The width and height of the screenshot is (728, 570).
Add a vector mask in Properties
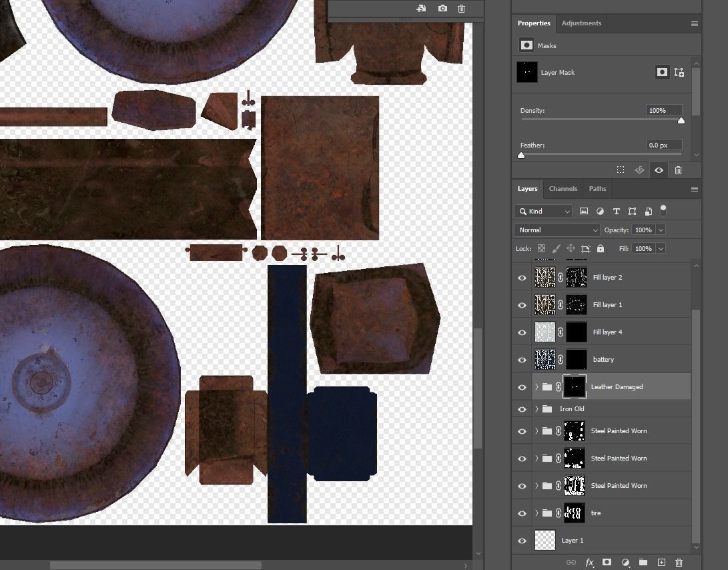tap(679, 72)
